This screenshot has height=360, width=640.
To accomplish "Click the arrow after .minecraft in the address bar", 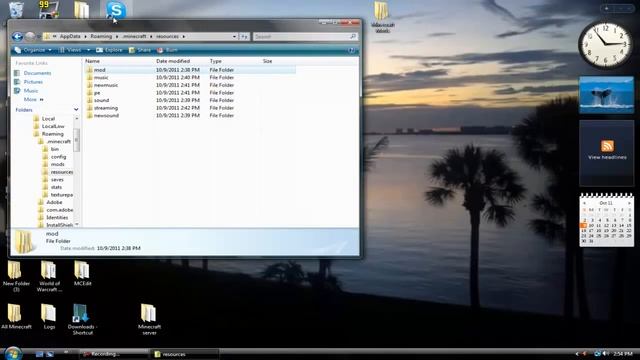I will pos(151,36).
